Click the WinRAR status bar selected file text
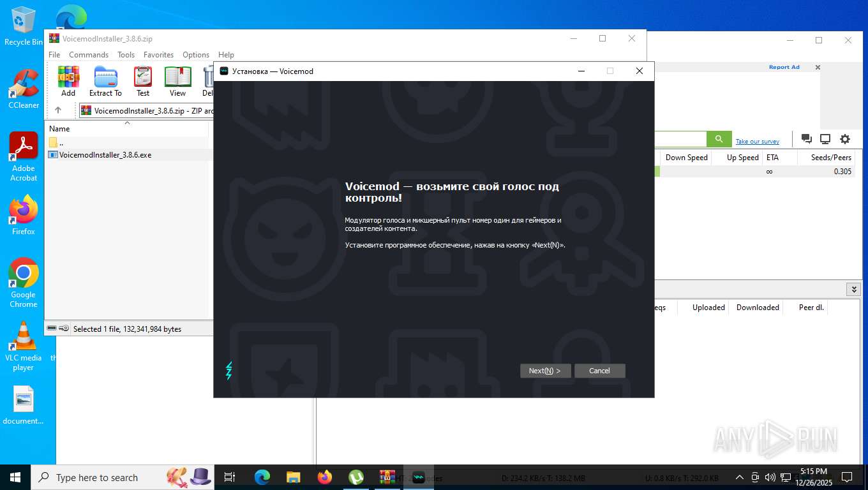The image size is (868, 490). 127,329
